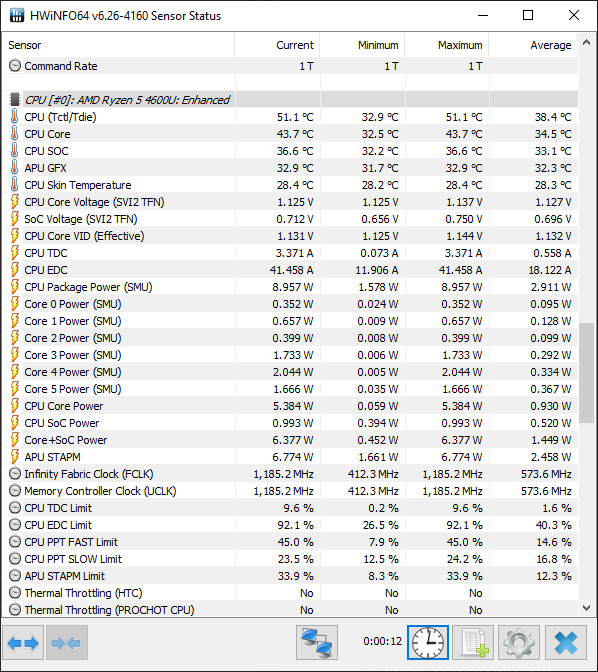
Task: Click the lightning icon beside CPU Package Power
Action: click(x=15, y=287)
